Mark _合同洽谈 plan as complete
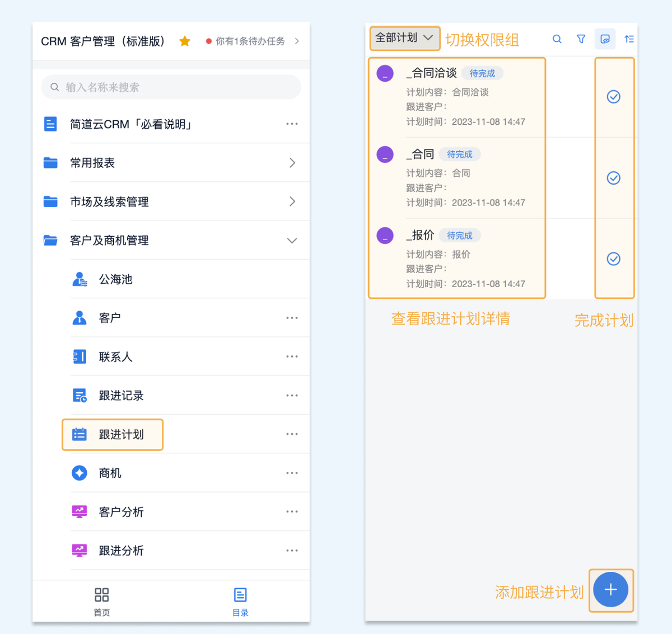Image resolution: width=672 pixels, height=634 pixels. click(x=614, y=97)
